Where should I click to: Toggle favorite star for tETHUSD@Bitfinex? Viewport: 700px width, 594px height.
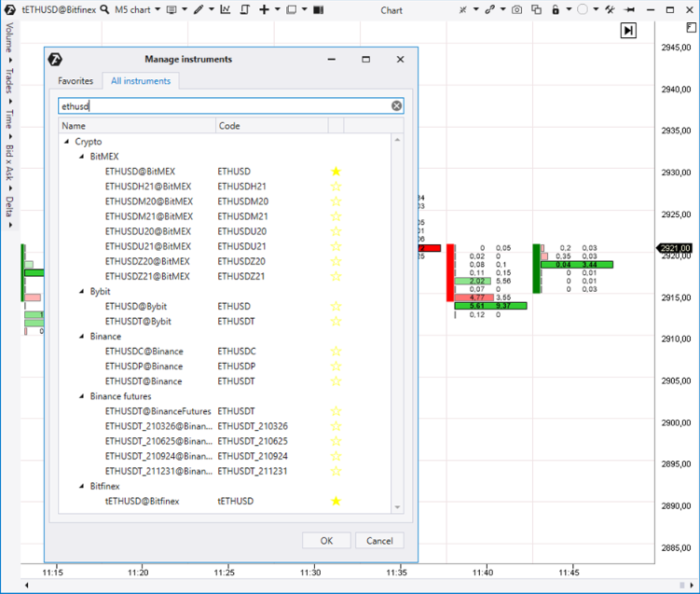click(x=336, y=501)
